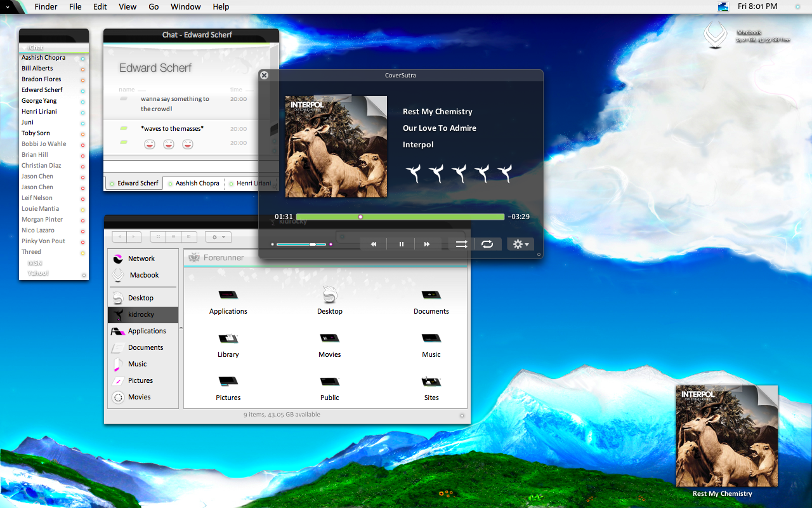Click the date and time in the menu bar
The image size is (812, 508).
pos(757,7)
